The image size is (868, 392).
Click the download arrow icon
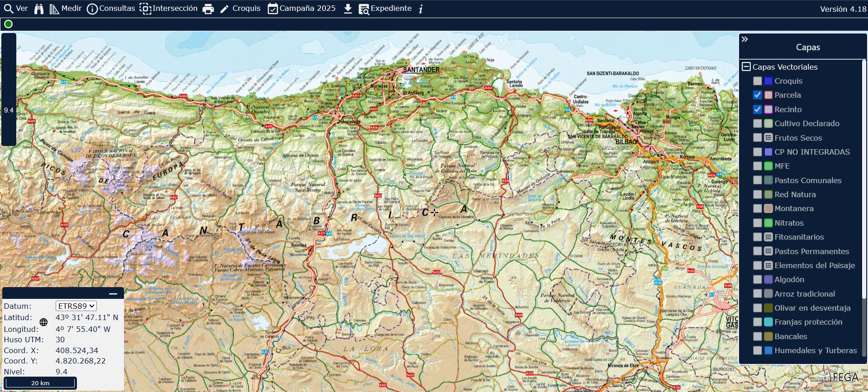348,9
